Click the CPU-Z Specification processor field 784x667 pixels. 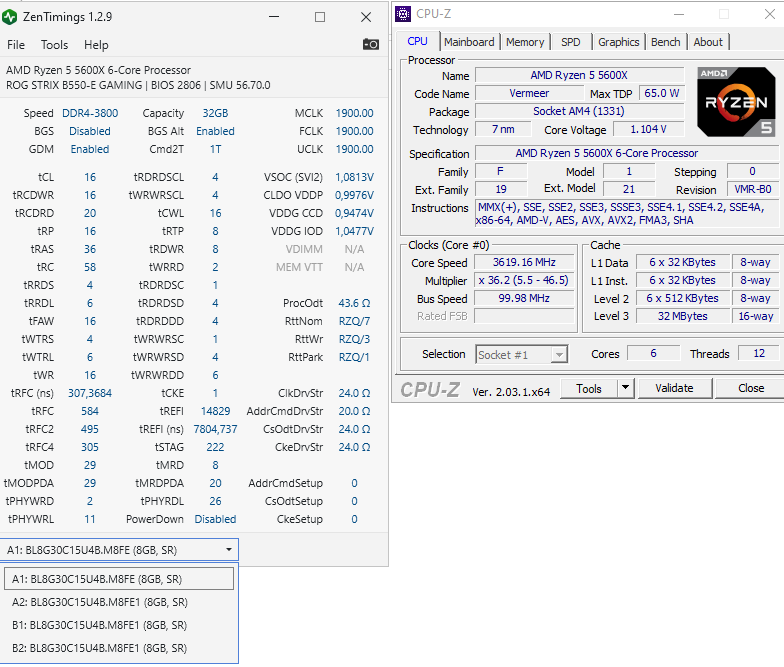627,153
